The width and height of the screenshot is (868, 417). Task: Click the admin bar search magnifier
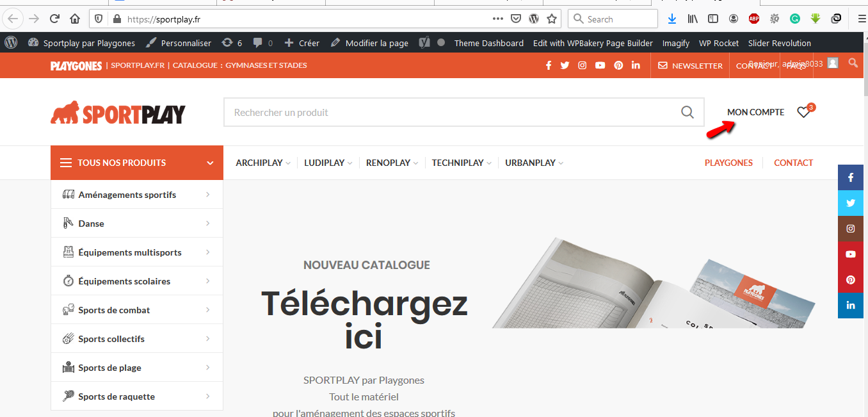click(853, 63)
